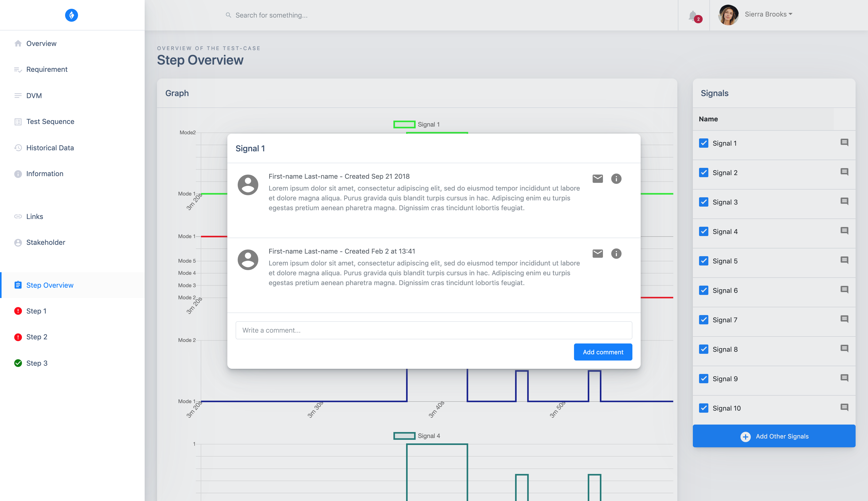
Task: Go to Overview in sidebar
Action: click(72, 43)
